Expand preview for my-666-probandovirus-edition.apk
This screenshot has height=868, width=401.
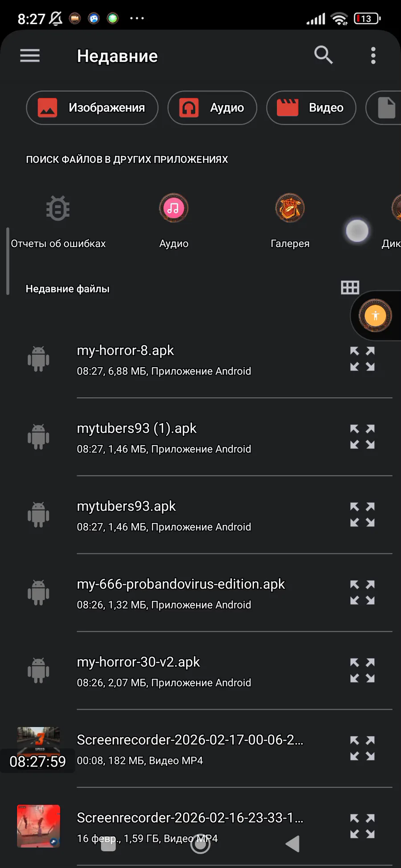click(362, 592)
